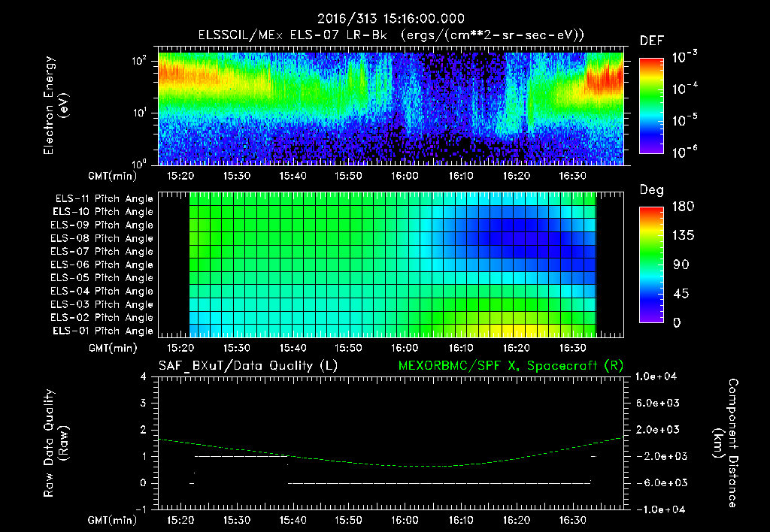Viewport: 770px width, 532px height.
Task: Click the 1.0e+04 right axis value
Action: pos(656,376)
